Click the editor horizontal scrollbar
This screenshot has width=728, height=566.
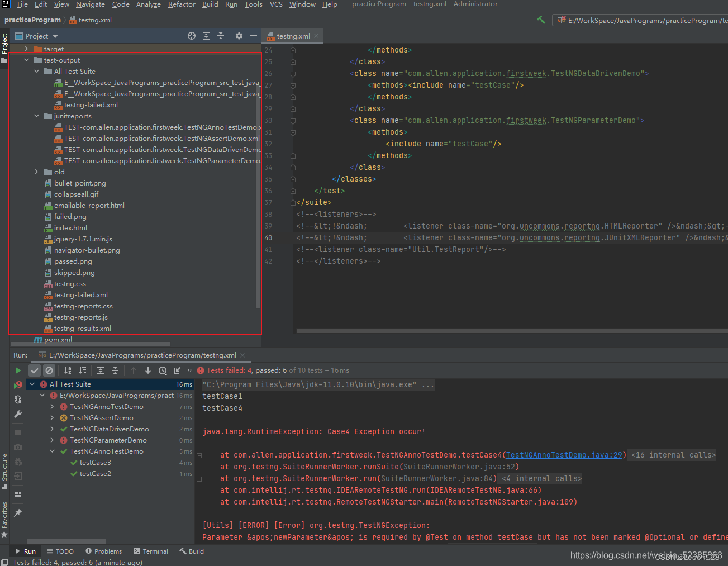point(512,331)
